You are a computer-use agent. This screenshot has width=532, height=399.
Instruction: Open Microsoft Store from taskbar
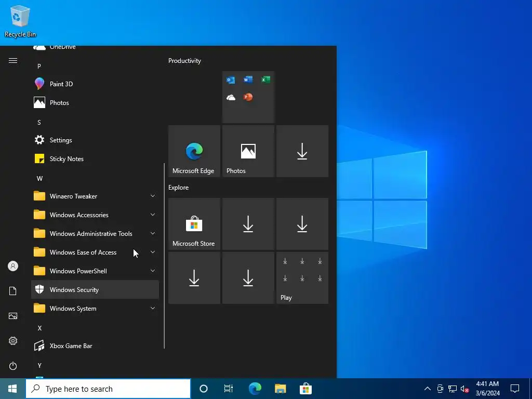(x=305, y=389)
